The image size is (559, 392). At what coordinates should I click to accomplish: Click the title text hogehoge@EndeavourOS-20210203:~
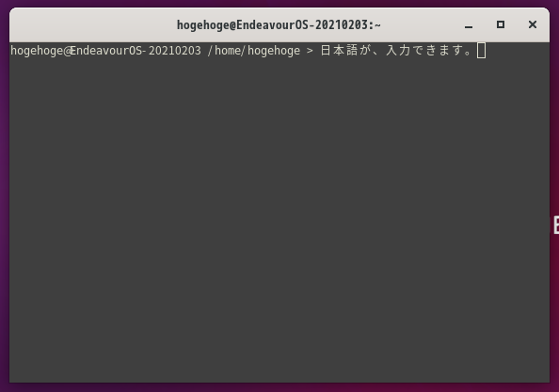[279, 25]
